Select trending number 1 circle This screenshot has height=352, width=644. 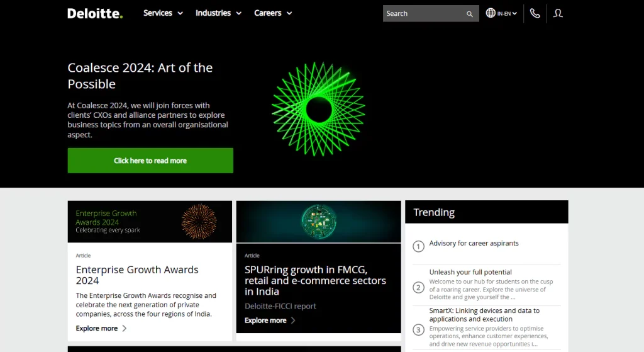click(x=418, y=246)
